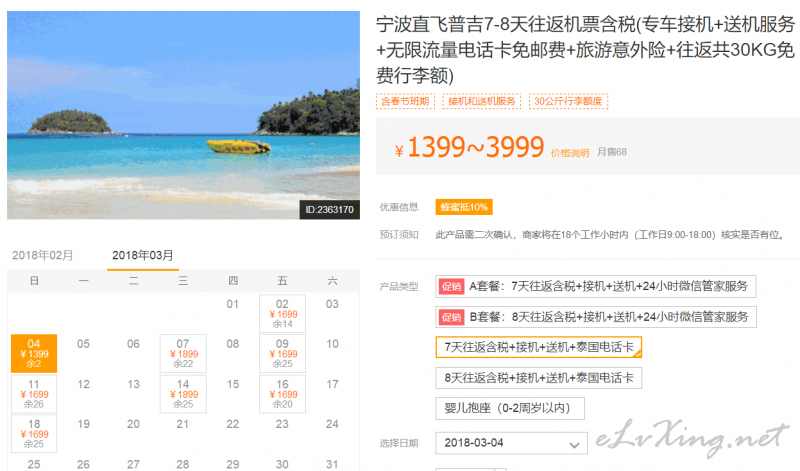Click date 12 in calendar
Viewport: 800px width, 471px height.
(x=83, y=384)
